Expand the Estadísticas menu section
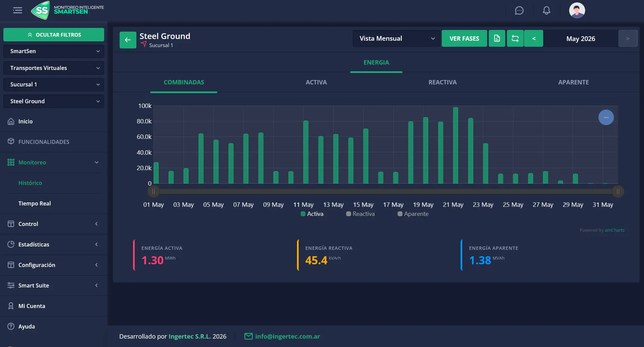Screen dimensions: 644x347 (x=96, y=244)
